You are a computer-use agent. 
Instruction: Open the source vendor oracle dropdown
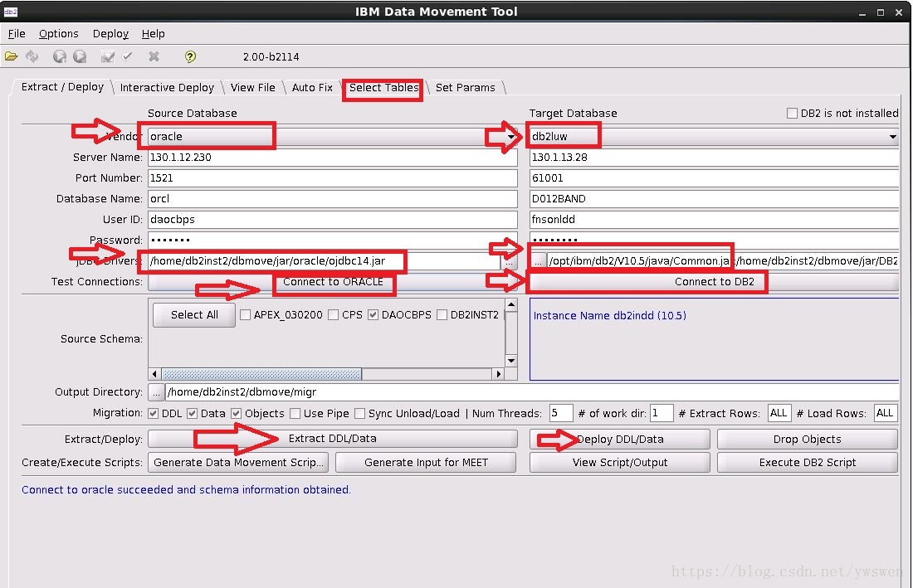(x=333, y=137)
